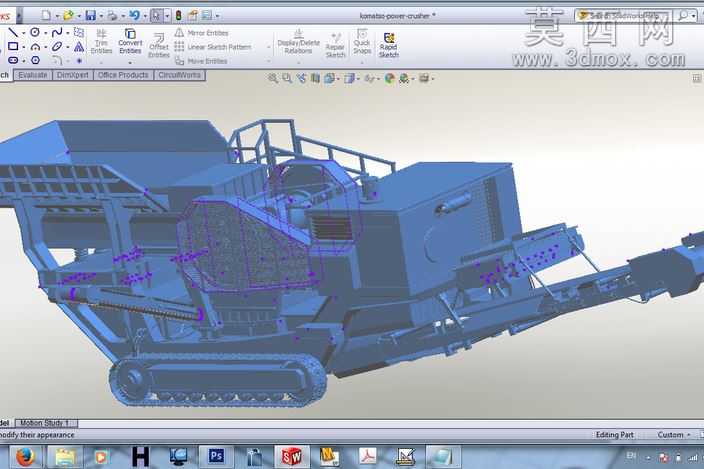This screenshot has width=704, height=469.
Task: Switch to the CircuitWorks tab
Action: [180, 75]
